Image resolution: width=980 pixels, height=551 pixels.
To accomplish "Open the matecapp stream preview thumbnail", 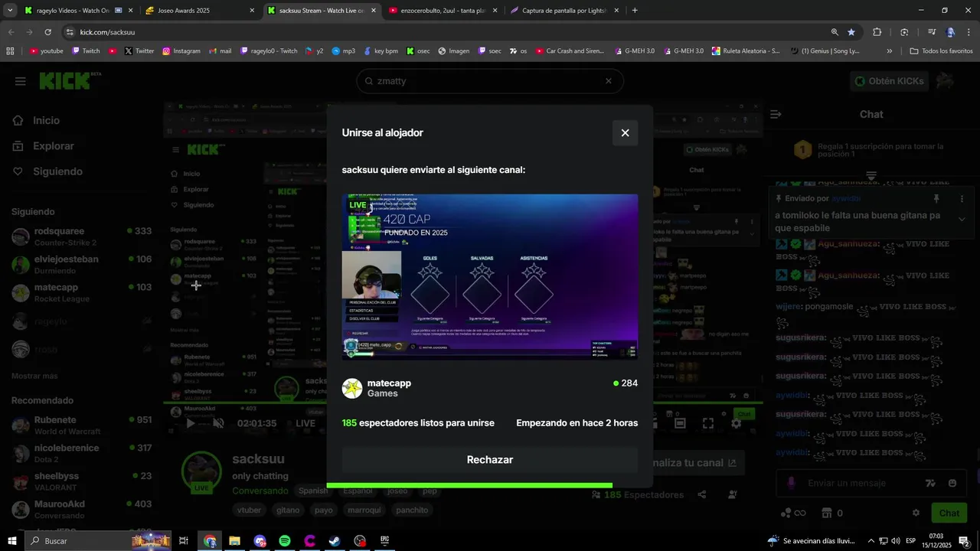I will coord(490,276).
